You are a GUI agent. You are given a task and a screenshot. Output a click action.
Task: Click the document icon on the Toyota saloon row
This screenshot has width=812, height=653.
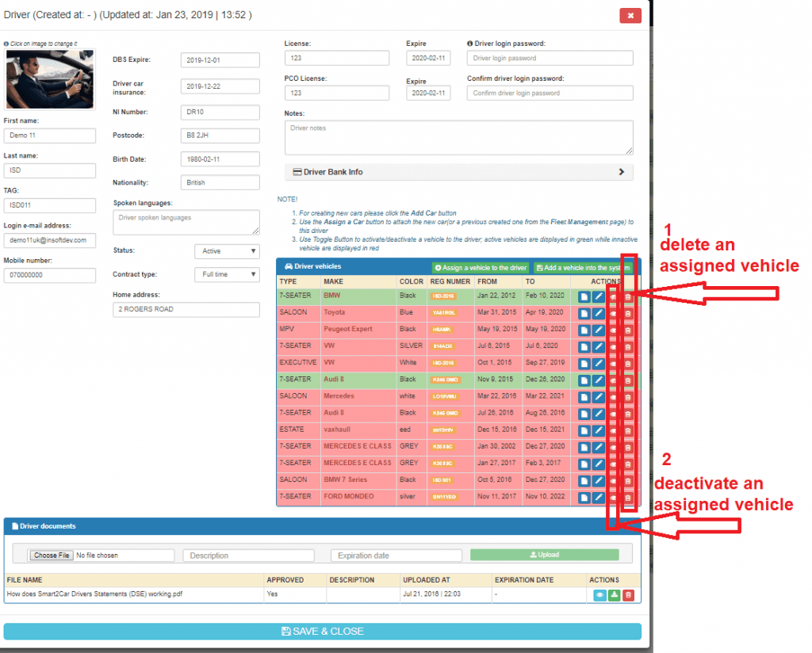(x=583, y=313)
